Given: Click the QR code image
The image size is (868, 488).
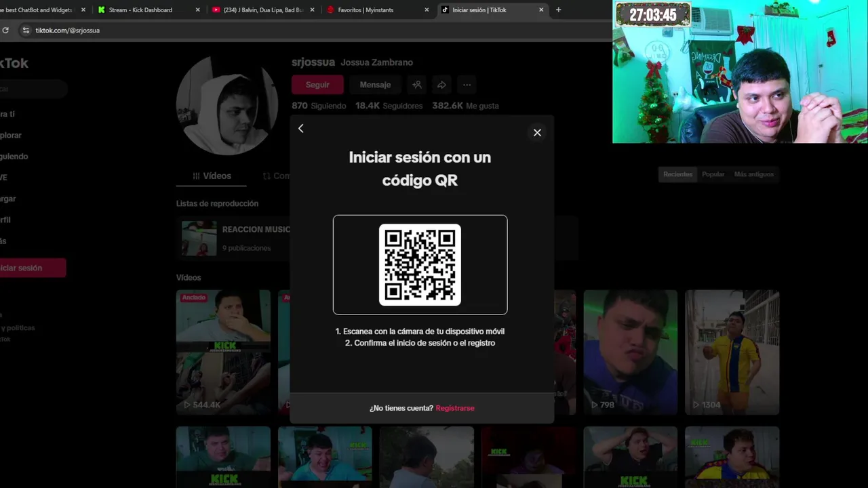Looking at the screenshot, I should click(x=420, y=265).
